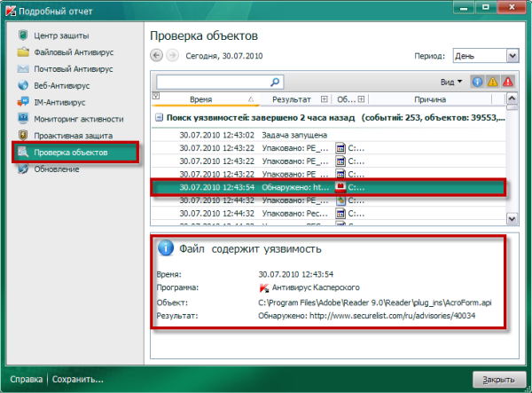Click the Закрыть button

pos(498,380)
